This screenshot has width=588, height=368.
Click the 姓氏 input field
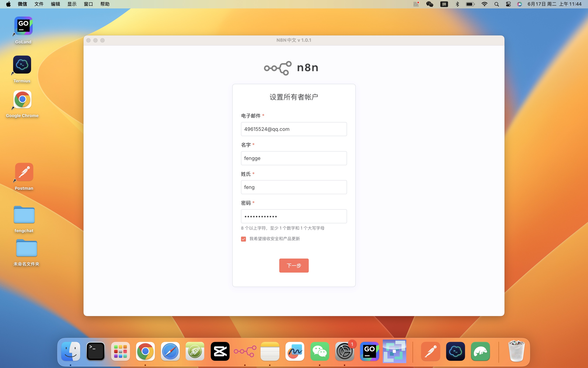tap(294, 187)
